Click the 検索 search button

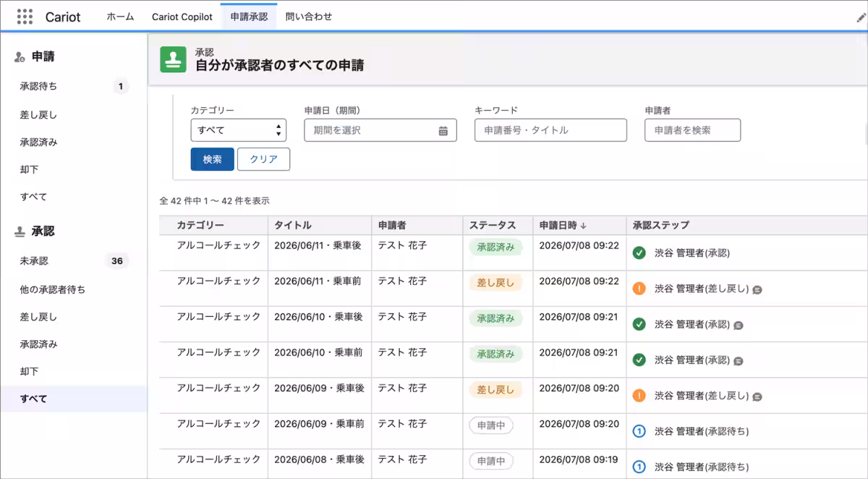click(213, 159)
